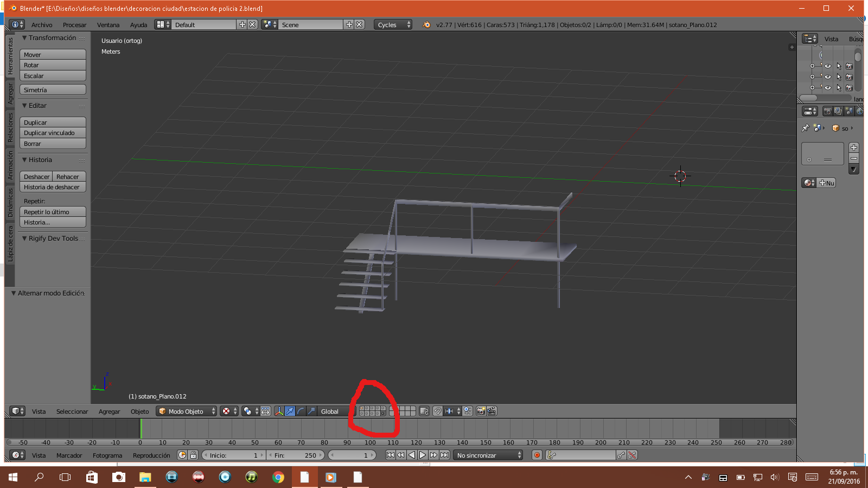
Task: Click the Inicio start frame field
Action: click(x=233, y=455)
